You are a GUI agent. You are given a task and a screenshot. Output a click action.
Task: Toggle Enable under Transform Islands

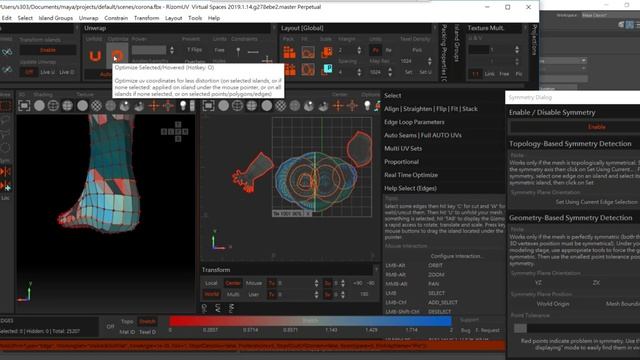[x=48, y=50]
